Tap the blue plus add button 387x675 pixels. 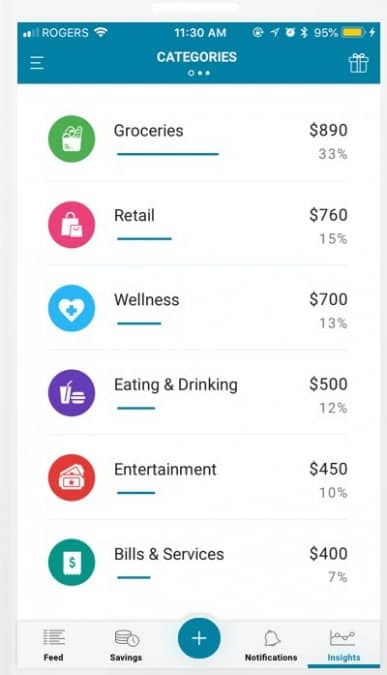[x=199, y=638]
